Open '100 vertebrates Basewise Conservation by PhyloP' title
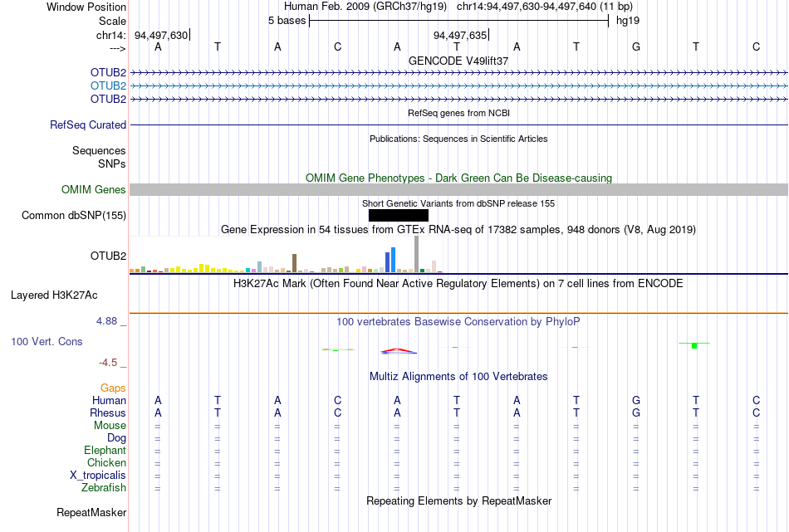The height and width of the screenshot is (532, 789). [458, 322]
